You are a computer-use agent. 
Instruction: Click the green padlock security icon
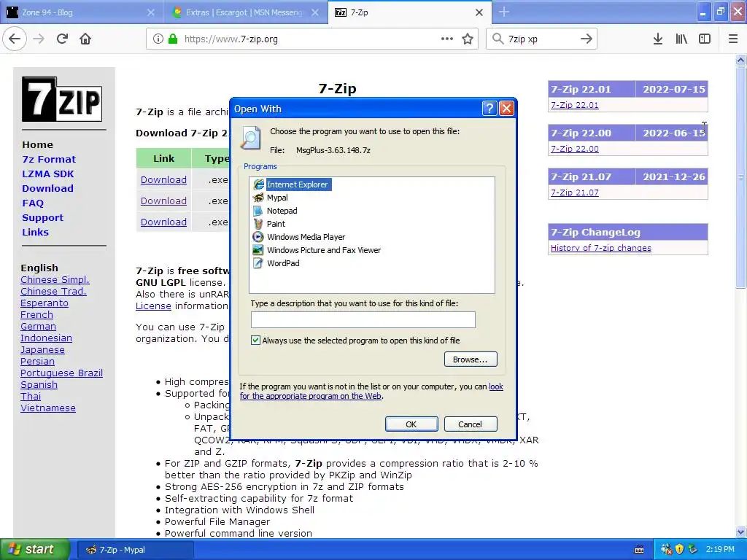click(x=173, y=39)
